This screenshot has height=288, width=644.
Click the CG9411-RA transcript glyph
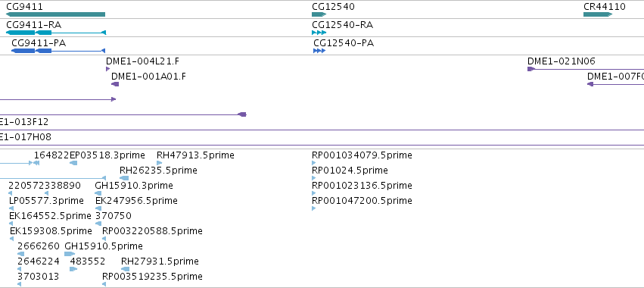56,33
